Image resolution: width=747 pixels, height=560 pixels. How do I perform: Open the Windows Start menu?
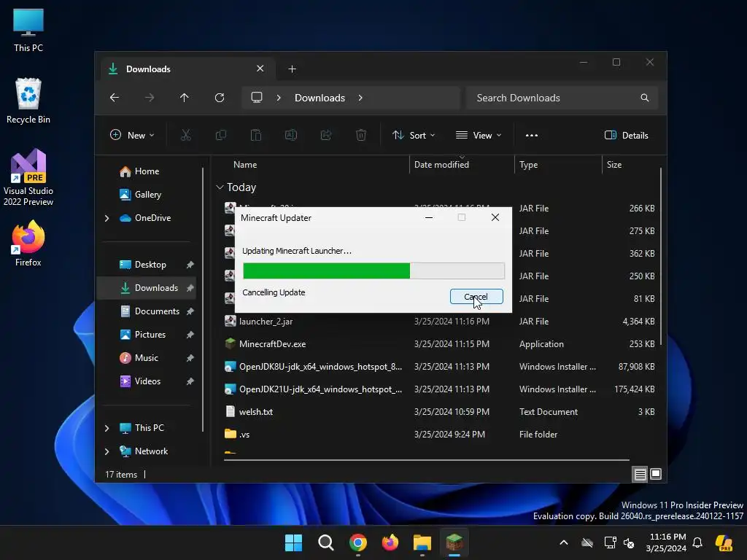(293, 542)
